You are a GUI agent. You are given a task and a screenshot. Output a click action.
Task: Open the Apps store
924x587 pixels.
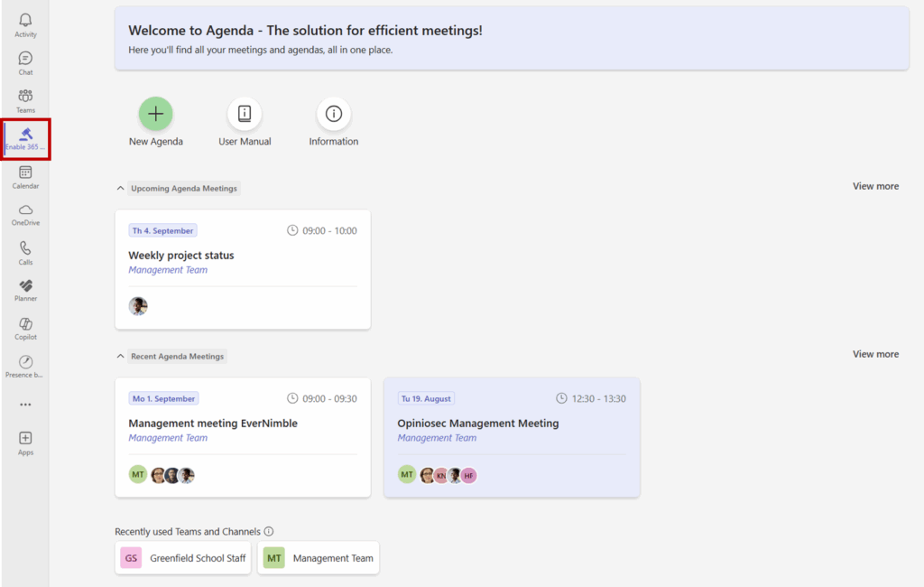point(24,443)
